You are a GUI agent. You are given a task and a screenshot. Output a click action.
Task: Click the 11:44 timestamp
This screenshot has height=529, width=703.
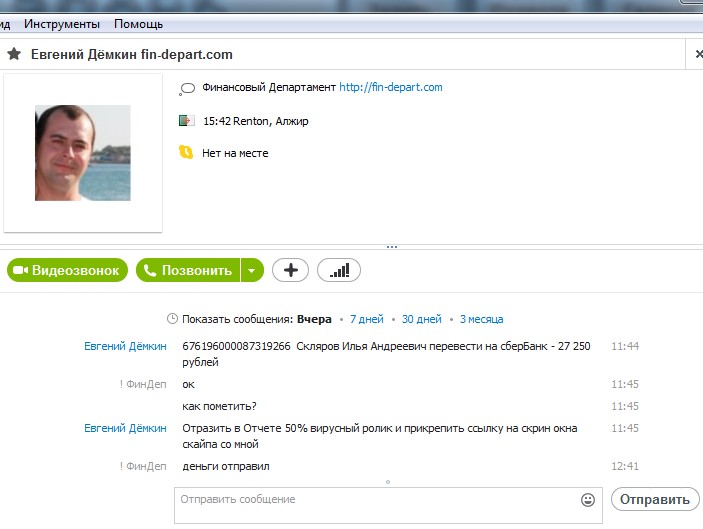625,346
